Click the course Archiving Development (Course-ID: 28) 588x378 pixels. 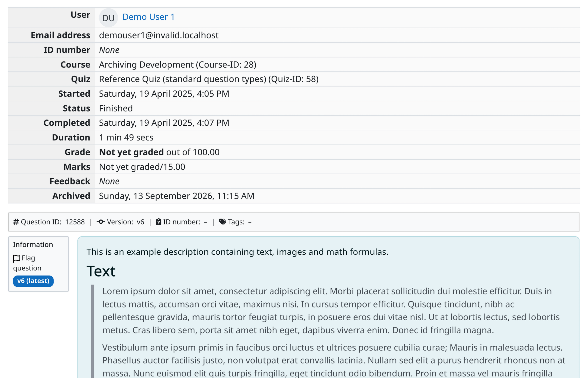tap(178, 65)
